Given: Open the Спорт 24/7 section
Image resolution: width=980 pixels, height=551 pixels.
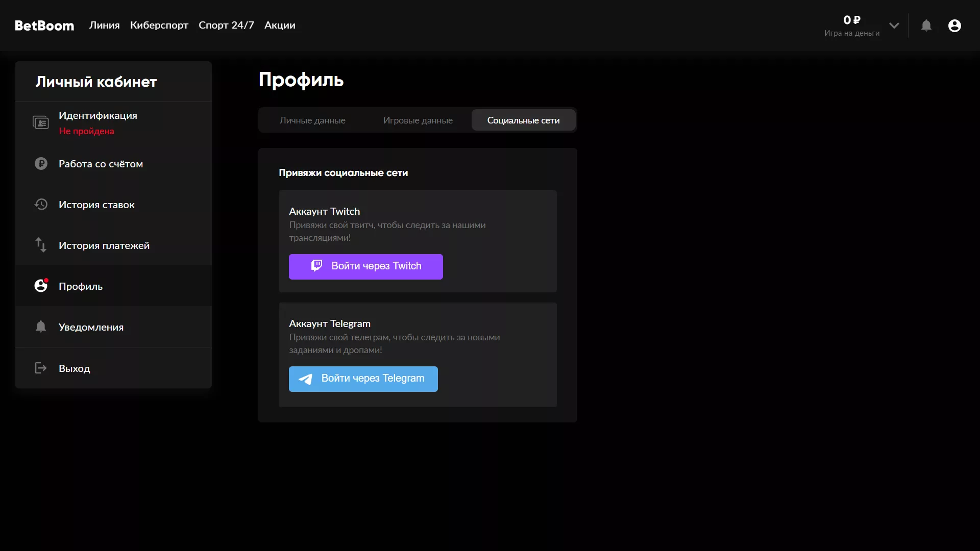Looking at the screenshot, I should pyautogui.click(x=226, y=26).
